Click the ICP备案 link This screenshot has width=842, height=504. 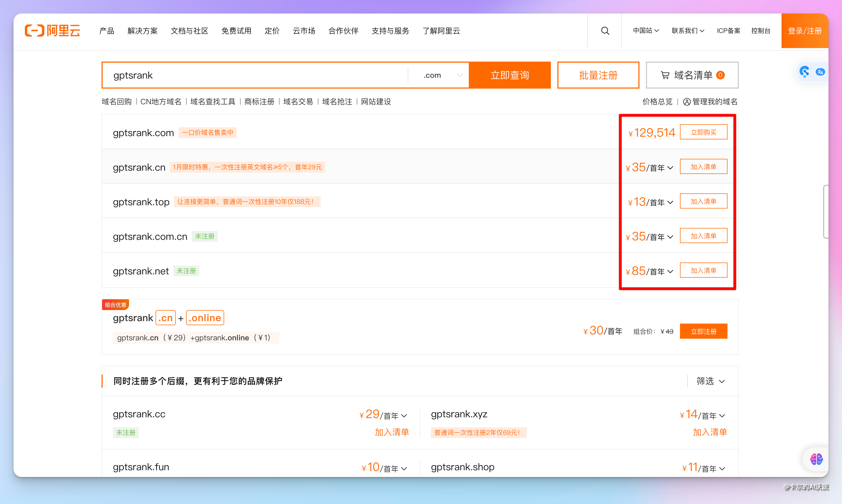coord(729,31)
